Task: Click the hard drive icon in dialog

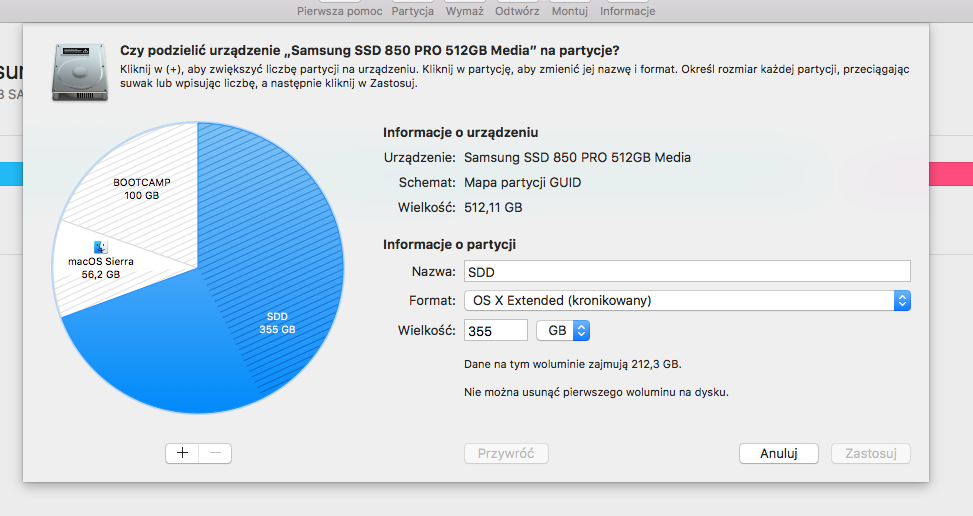Action: [80, 73]
